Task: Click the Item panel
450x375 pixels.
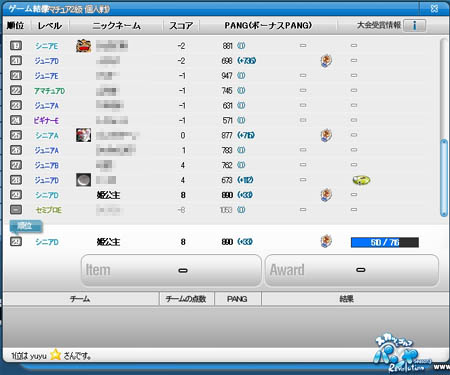Action: coord(171,270)
